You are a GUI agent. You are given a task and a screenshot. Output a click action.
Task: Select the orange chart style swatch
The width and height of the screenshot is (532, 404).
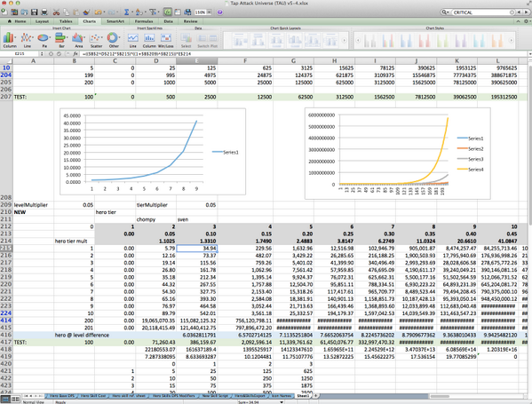tap(496, 40)
